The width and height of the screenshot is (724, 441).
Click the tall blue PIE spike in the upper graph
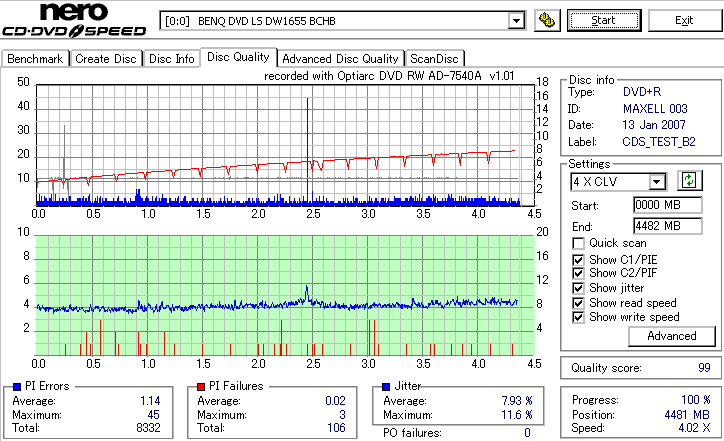(308, 150)
